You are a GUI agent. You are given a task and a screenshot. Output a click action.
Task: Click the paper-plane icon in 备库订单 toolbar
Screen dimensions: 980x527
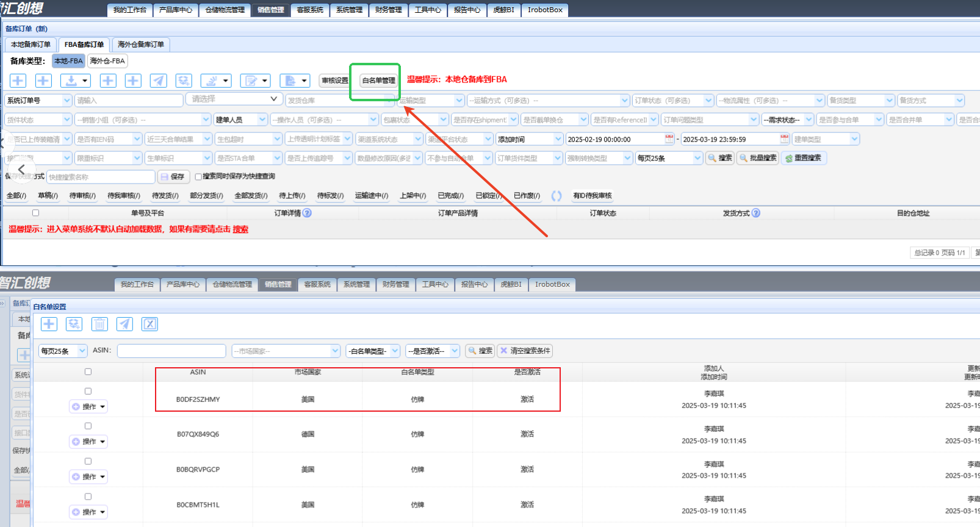[x=158, y=81]
